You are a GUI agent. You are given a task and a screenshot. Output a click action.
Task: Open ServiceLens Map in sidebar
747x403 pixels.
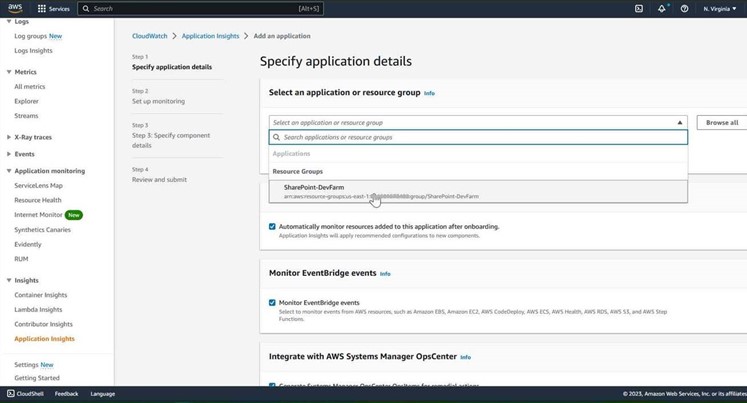39,185
